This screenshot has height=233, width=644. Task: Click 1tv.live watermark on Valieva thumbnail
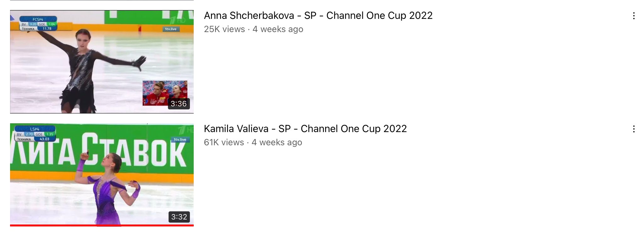180,140
